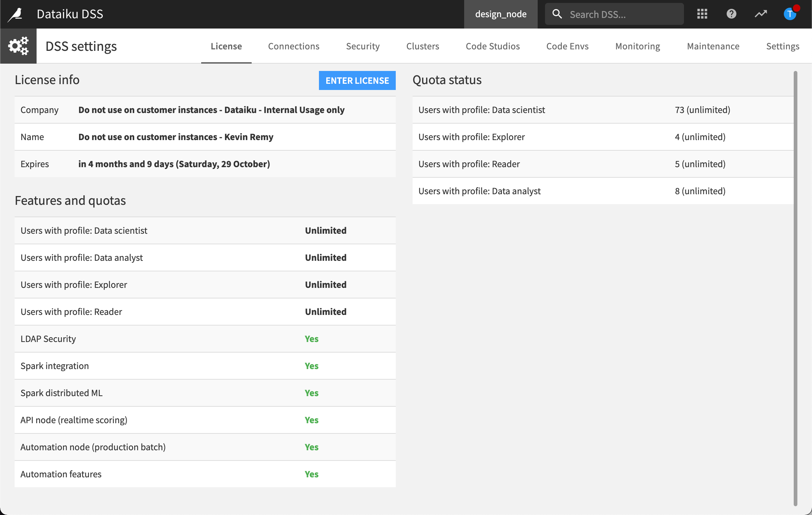Click the ENTER LICENSE button
This screenshot has width=812, height=515.
(x=357, y=80)
